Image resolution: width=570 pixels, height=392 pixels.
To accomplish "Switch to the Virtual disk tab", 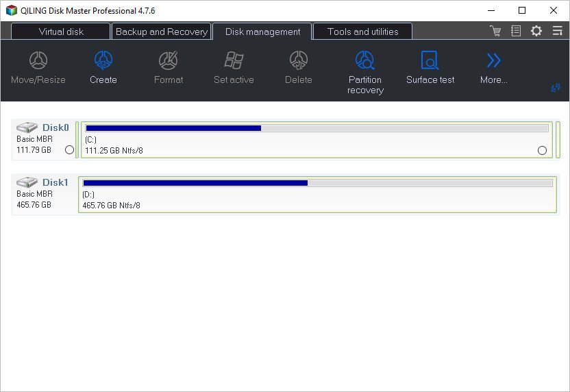I will click(61, 32).
